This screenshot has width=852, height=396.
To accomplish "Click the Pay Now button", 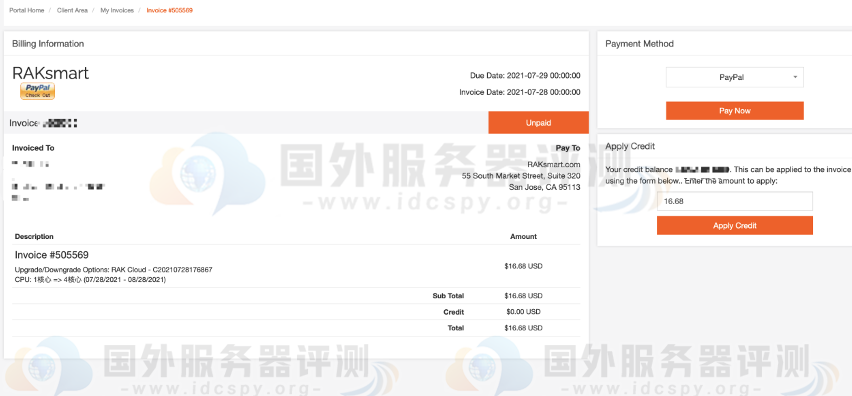I will click(x=735, y=111).
